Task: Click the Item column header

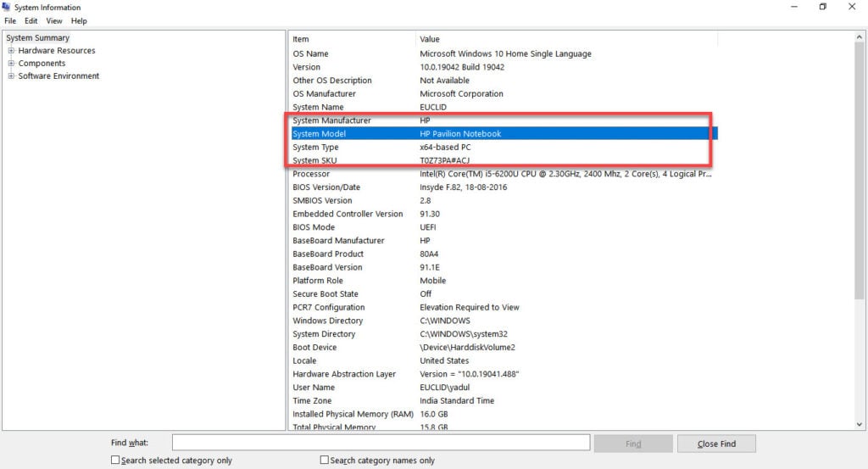Action: coord(352,39)
